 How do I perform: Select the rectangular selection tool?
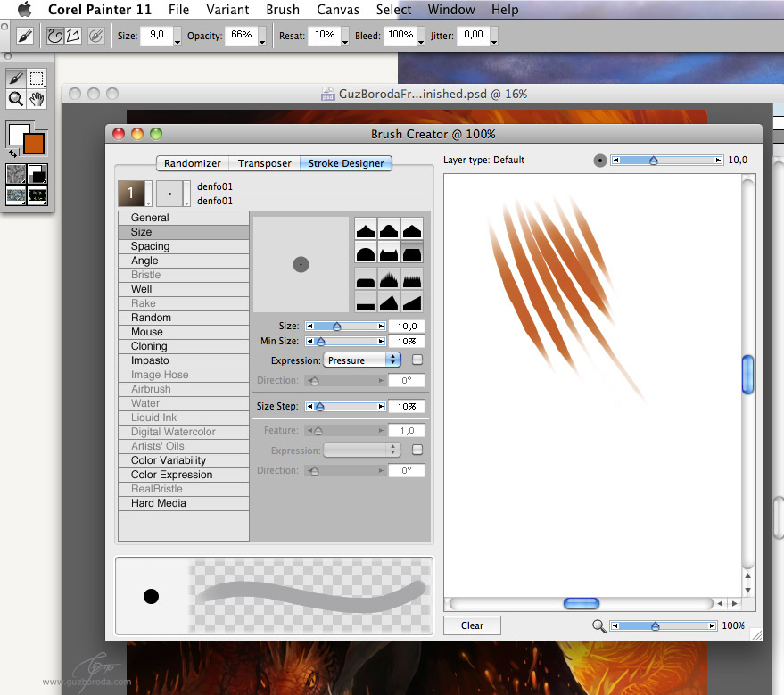click(37, 79)
